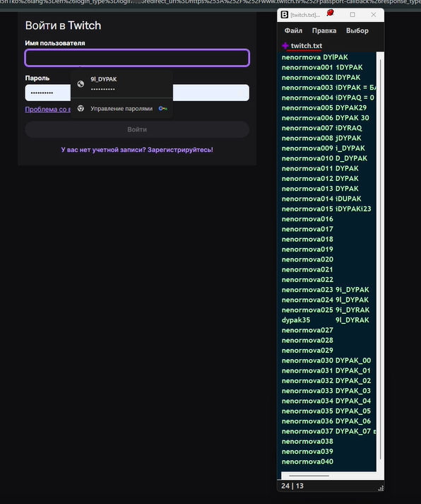Click the editor's horizontal scrollbar thumb
Image resolution: width=421 pixels, height=504 pixels.
(x=309, y=476)
